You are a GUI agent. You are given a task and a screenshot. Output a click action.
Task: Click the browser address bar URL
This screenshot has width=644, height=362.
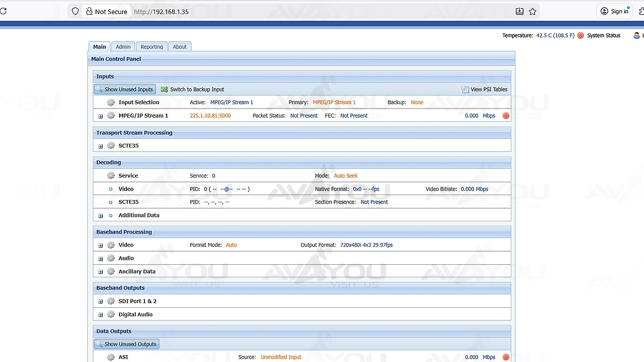tap(161, 12)
